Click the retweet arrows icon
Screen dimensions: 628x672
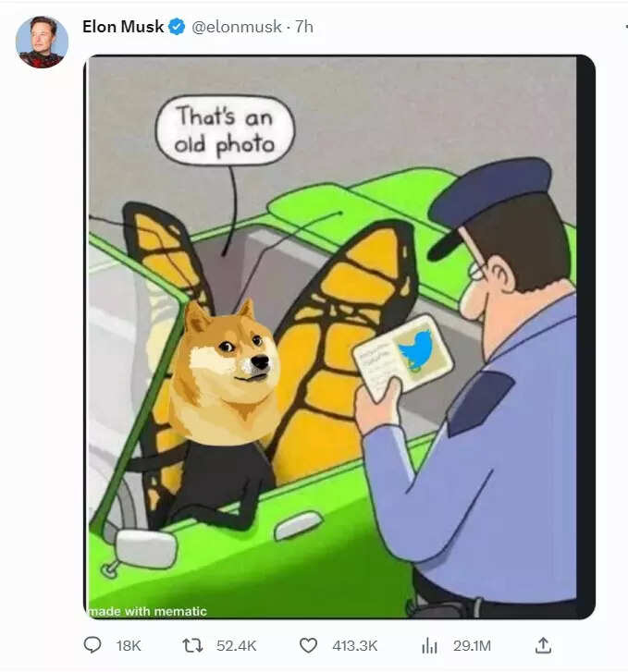(x=192, y=645)
